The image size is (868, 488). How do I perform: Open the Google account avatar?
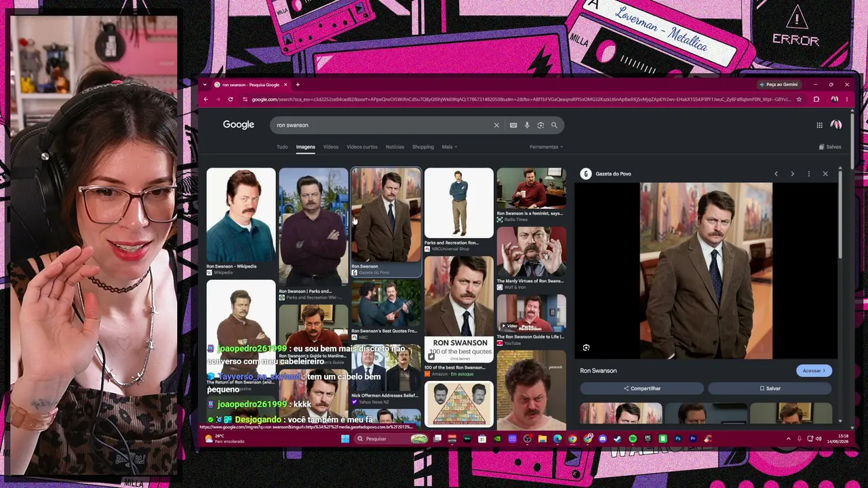(x=836, y=125)
